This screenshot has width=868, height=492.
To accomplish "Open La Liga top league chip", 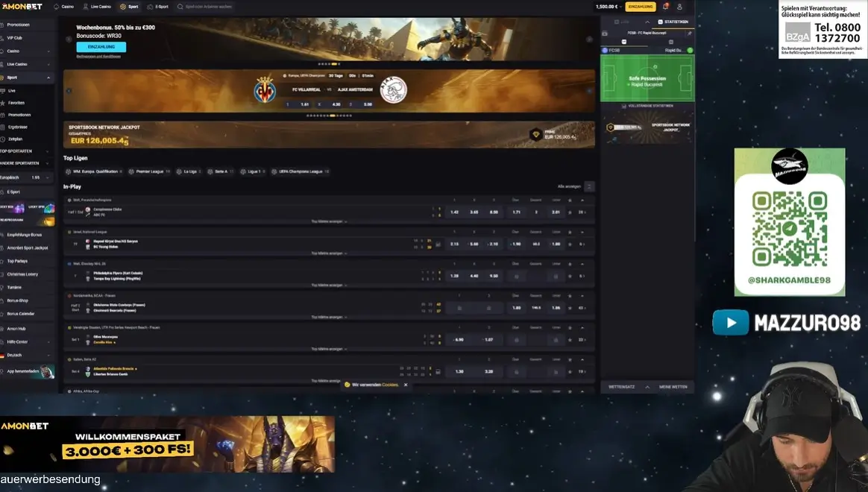I will tap(188, 171).
